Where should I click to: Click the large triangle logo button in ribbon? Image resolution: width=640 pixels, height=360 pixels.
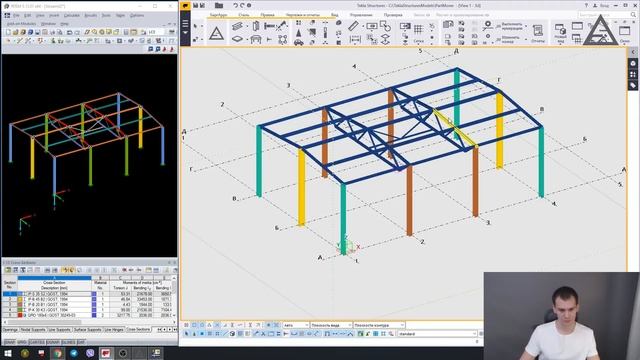[216, 33]
